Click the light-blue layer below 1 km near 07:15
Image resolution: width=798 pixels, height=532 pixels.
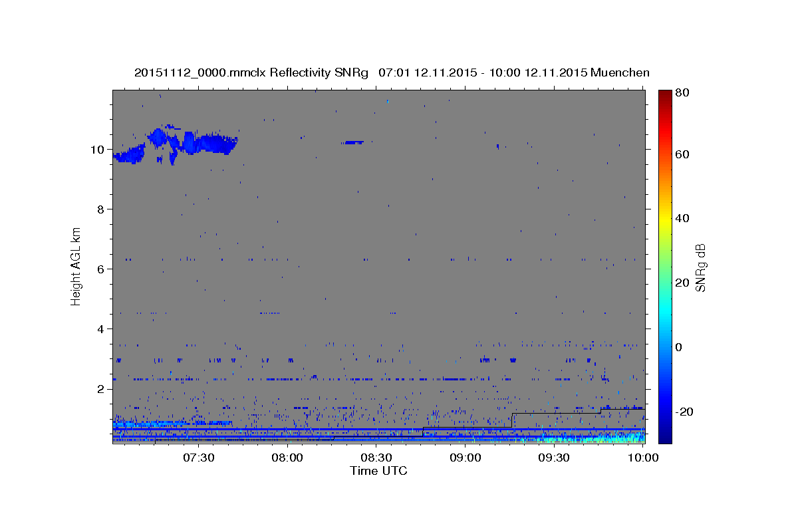coord(172,423)
